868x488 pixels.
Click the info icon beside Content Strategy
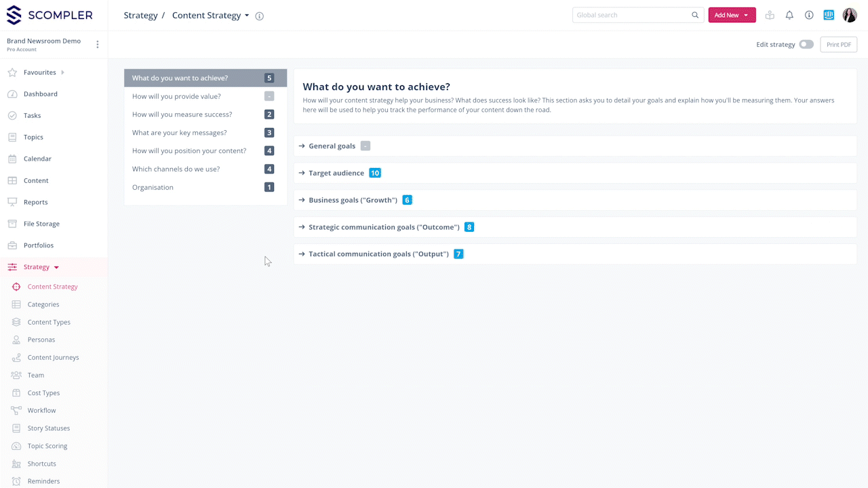(x=259, y=16)
